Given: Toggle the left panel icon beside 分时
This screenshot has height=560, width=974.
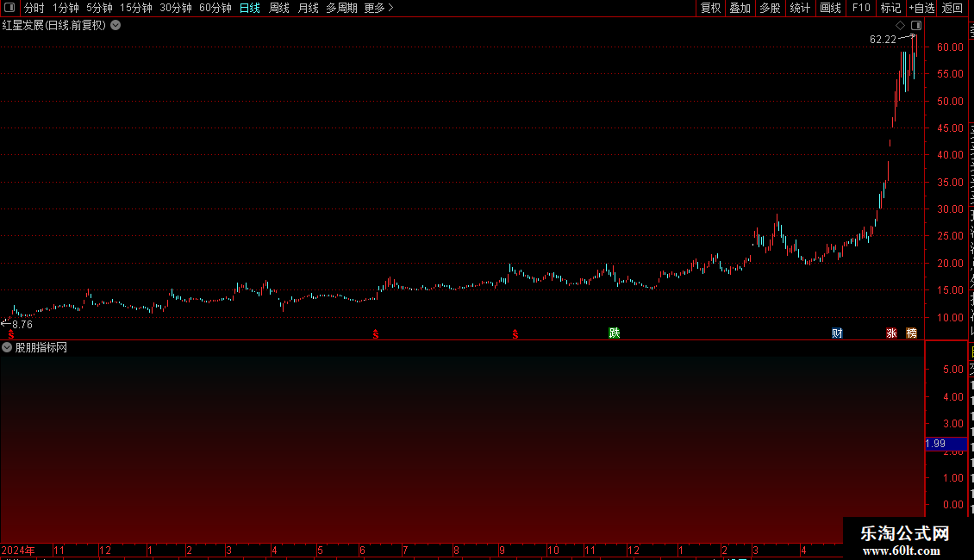Looking at the screenshot, I should tap(9, 8).
